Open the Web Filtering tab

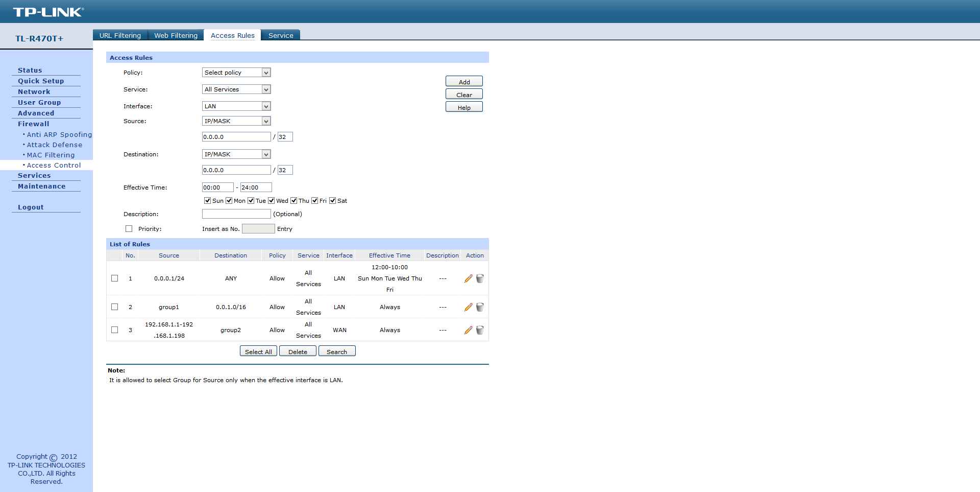(176, 35)
